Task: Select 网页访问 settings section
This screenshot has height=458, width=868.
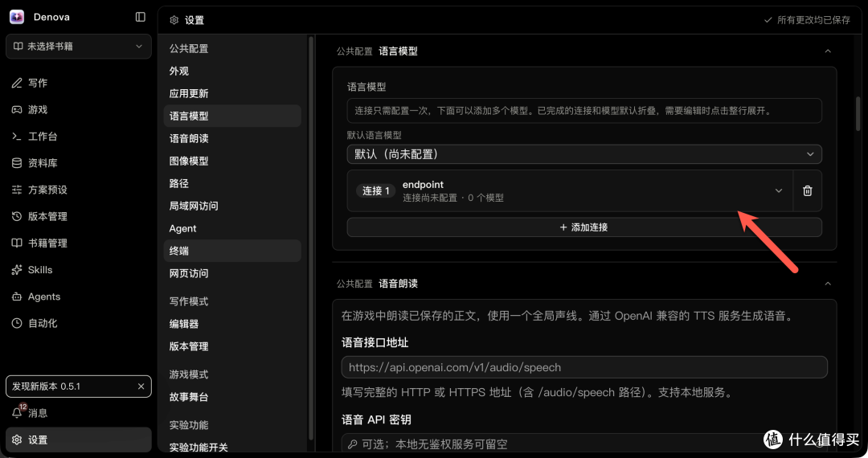Action: point(232,273)
